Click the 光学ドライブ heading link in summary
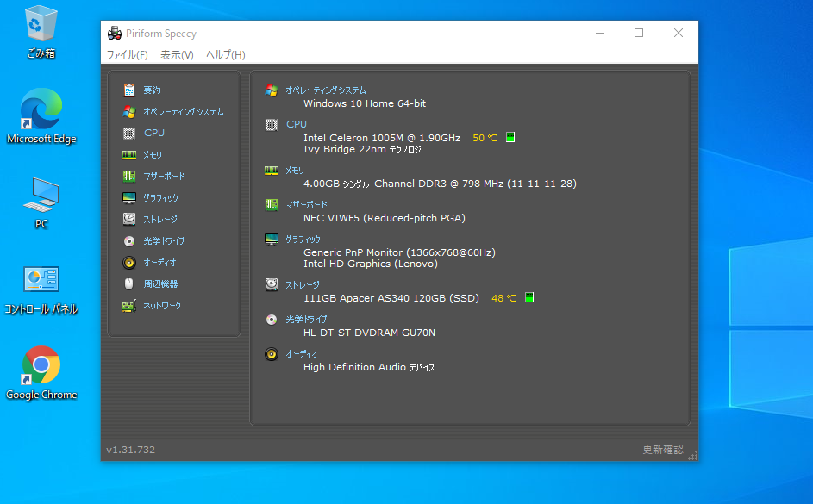The width and height of the screenshot is (813, 504). 306,320
